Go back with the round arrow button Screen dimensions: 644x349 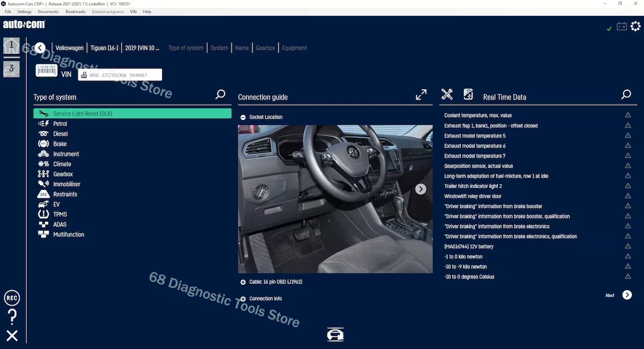pos(40,47)
